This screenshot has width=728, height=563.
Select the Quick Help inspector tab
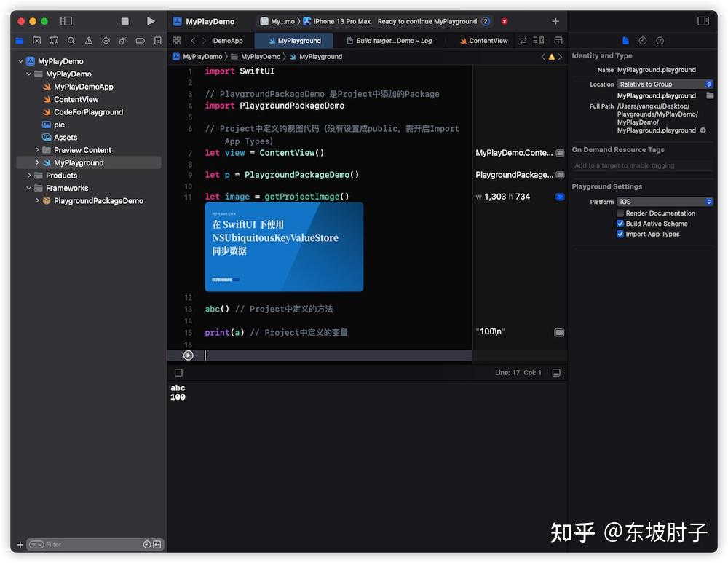coord(660,41)
